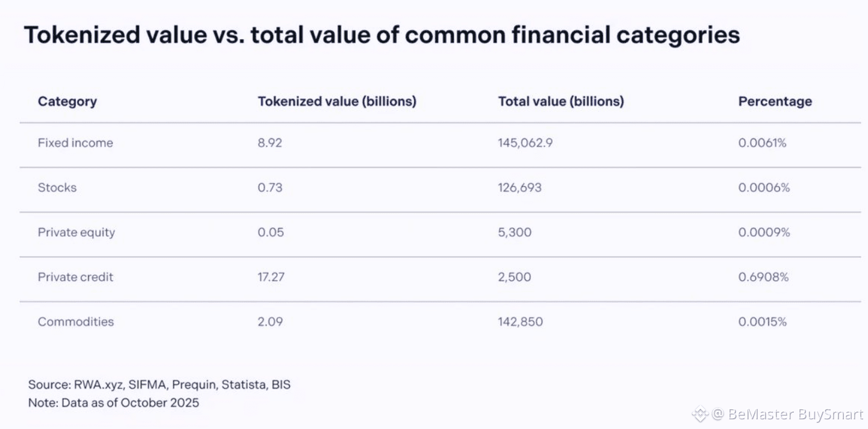Click the 0.6908% percentage cell
The height and width of the screenshot is (429, 868).
point(763,277)
